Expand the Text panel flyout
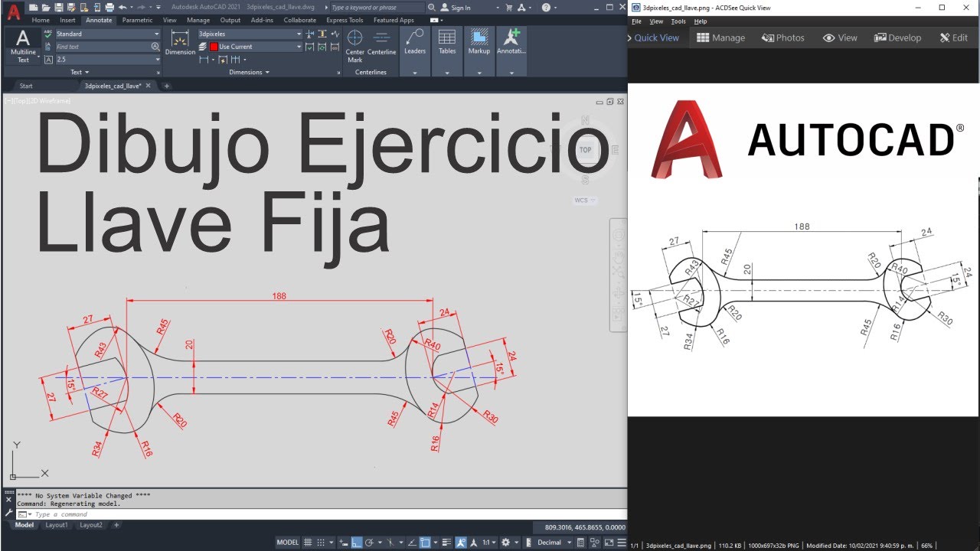 point(80,73)
